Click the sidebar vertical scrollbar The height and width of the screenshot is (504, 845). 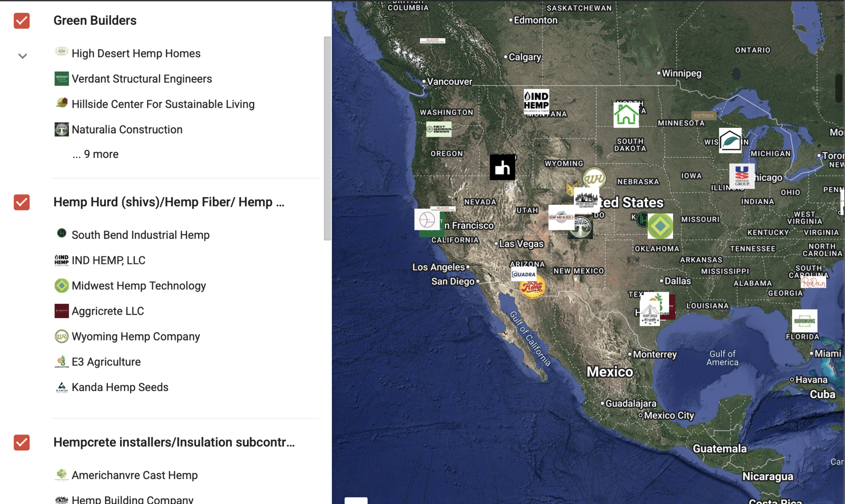[x=327, y=138]
